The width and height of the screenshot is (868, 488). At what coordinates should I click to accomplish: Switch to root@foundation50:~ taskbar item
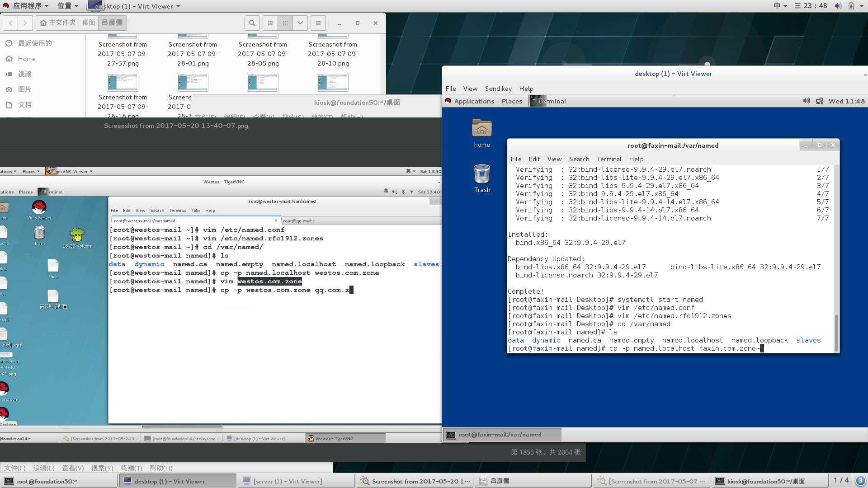pyautogui.click(x=59, y=481)
